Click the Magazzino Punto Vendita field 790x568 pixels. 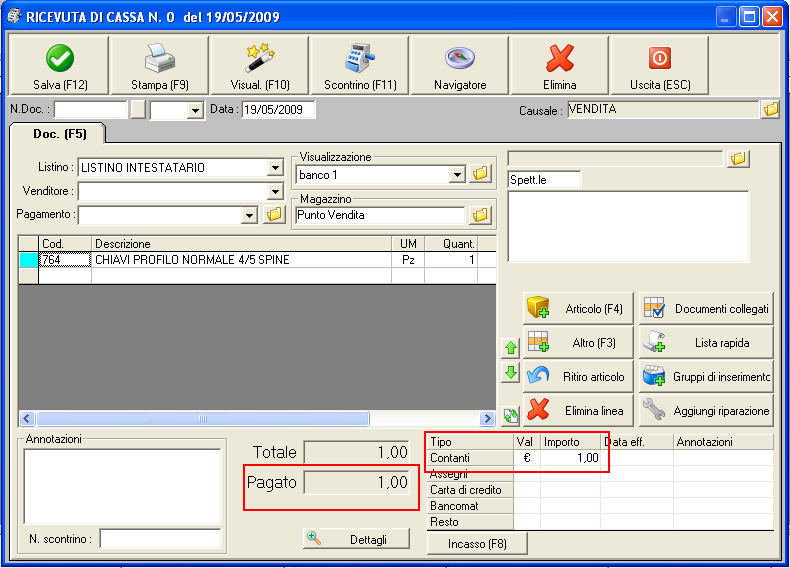click(x=380, y=215)
